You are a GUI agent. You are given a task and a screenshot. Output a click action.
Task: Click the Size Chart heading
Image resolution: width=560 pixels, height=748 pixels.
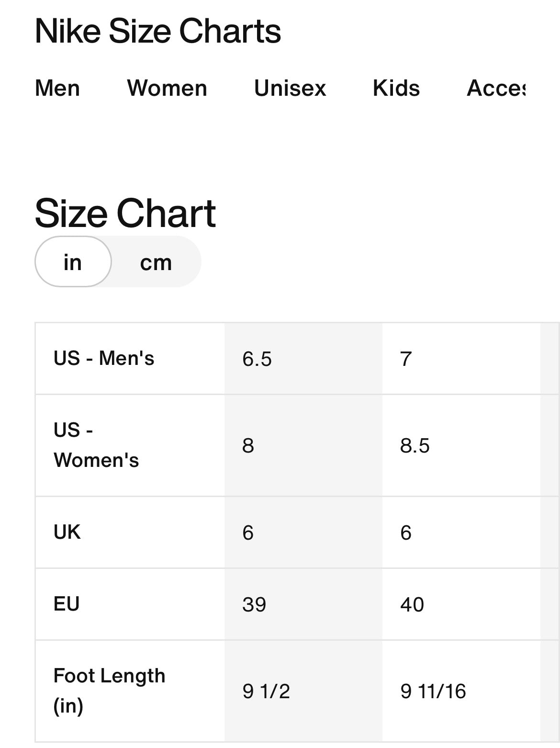click(x=125, y=214)
